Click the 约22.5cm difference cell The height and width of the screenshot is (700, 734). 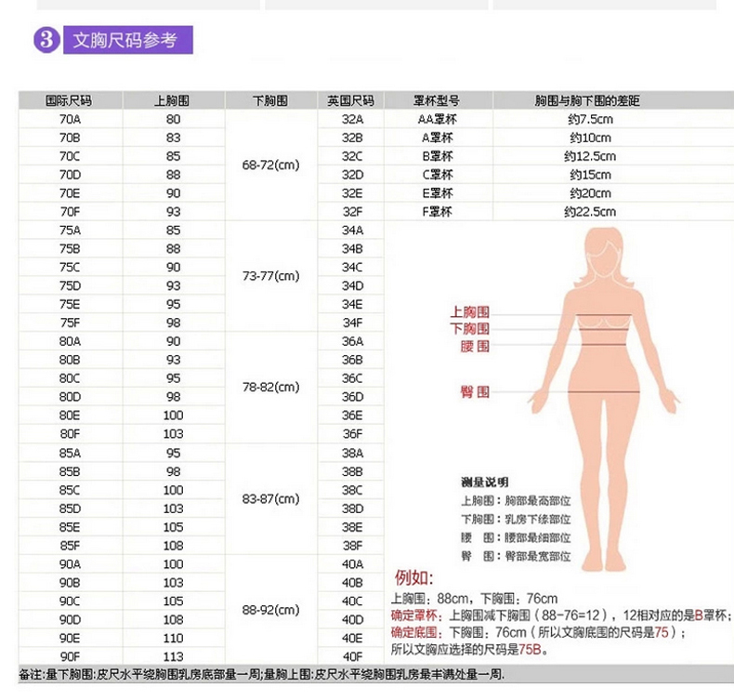pyautogui.click(x=588, y=212)
